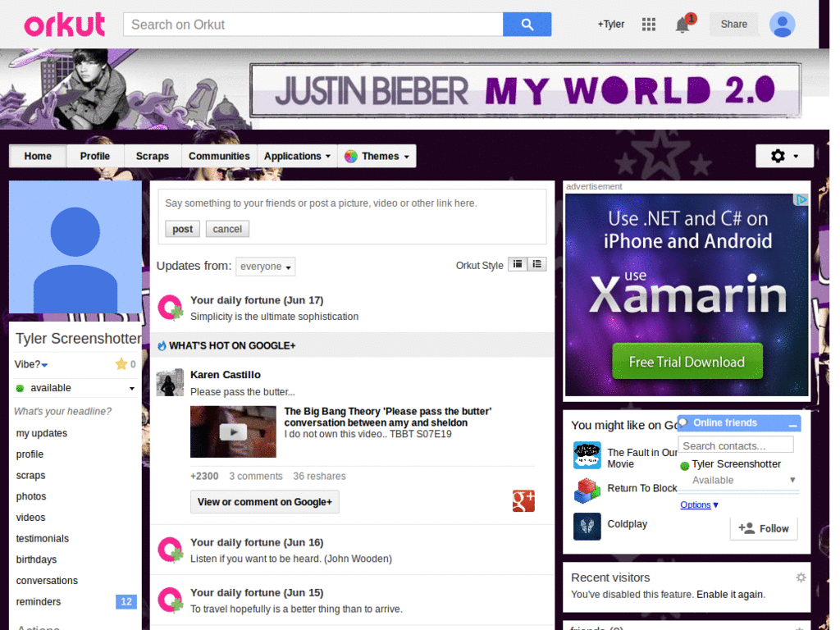Open the Updates from everyone dropdown

coord(266,267)
